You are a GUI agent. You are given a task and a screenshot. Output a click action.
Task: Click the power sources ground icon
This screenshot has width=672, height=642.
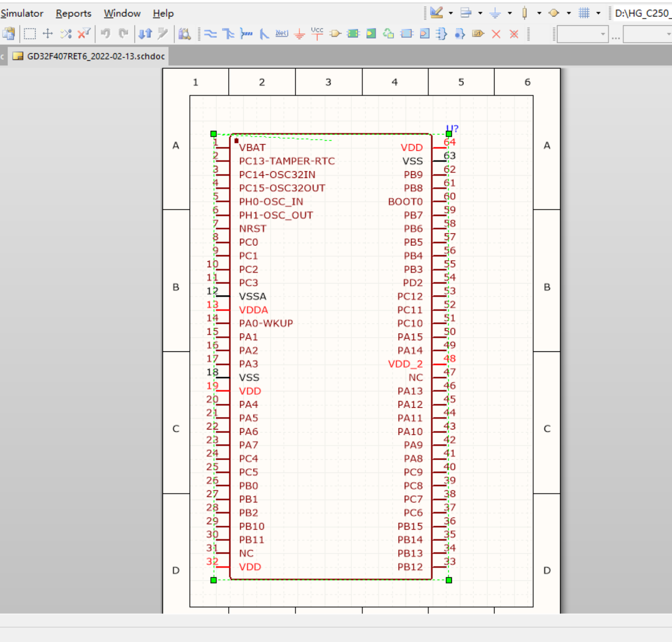tap(495, 13)
